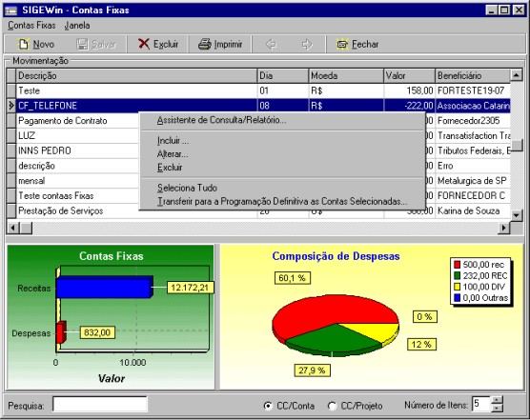This screenshot has width=530, height=420.
Task: Click the Pesquisa search field
Action: 100,404
